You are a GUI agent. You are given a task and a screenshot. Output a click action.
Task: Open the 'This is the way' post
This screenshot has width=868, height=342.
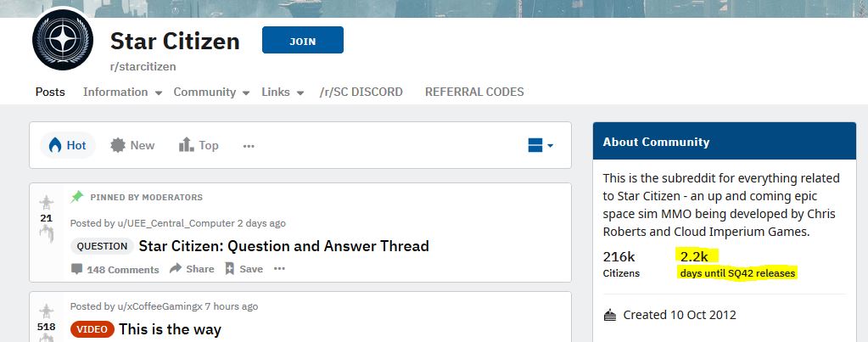pyautogui.click(x=170, y=329)
